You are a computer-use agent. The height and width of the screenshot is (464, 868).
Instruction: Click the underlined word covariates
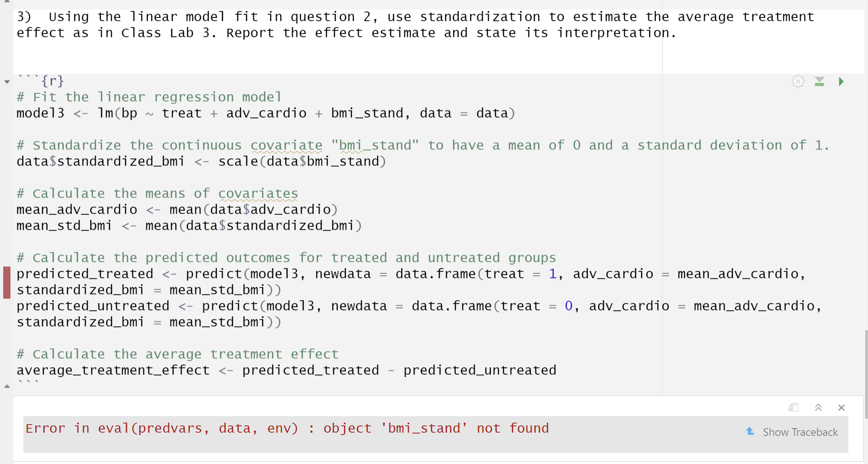(258, 194)
